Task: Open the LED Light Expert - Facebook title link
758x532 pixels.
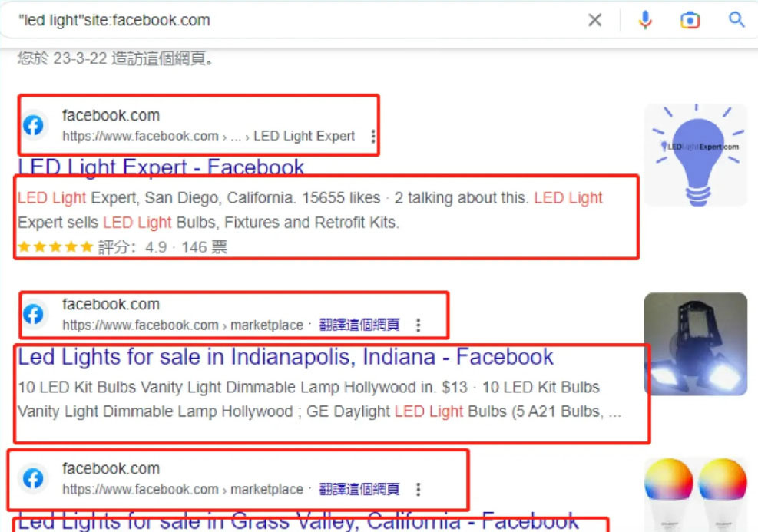Action: tap(161, 167)
